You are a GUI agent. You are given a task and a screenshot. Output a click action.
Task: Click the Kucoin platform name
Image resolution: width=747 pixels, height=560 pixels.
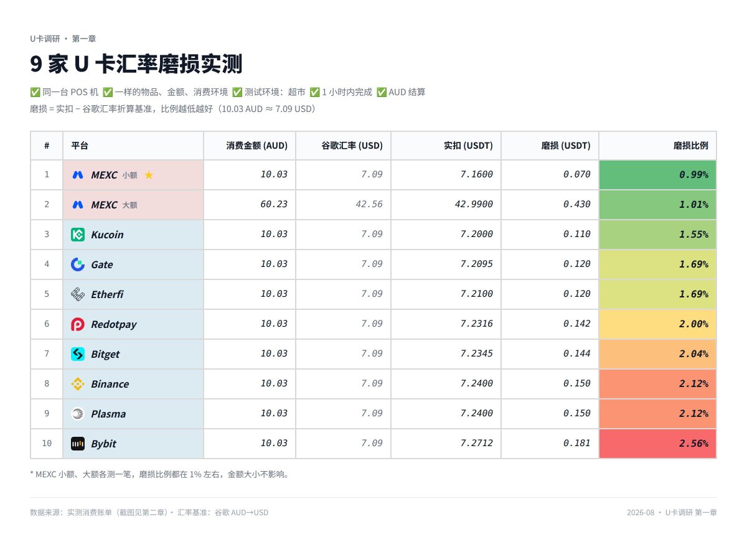click(x=107, y=235)
